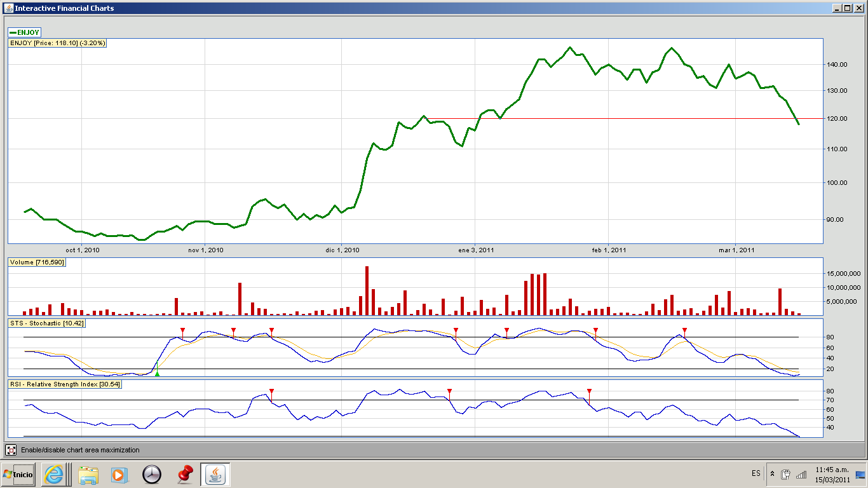Open the Inicio start menu

18,474
